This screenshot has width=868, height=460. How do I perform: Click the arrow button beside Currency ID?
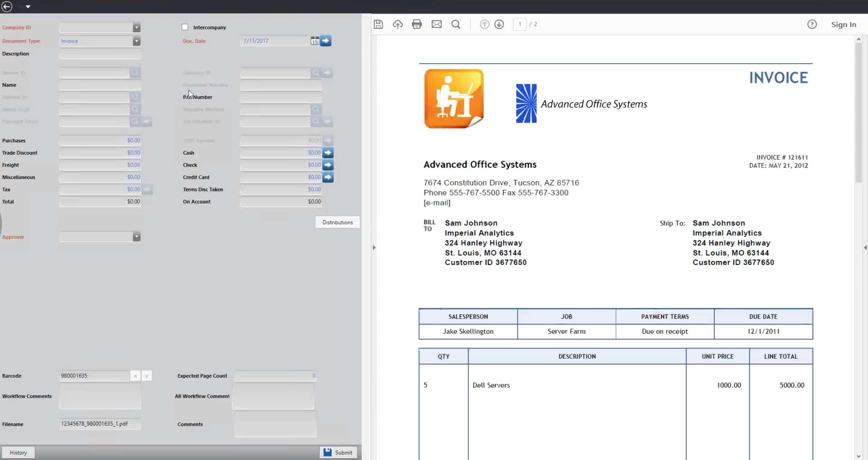327,72
